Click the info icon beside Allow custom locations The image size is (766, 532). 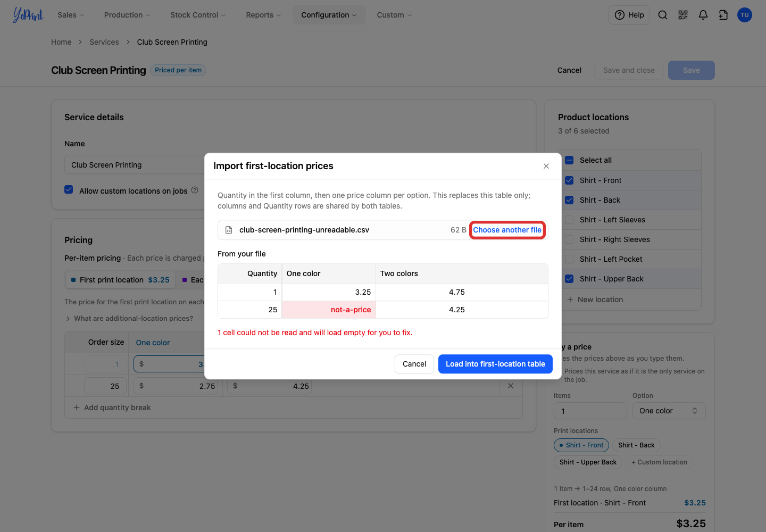tap(195, 190)
